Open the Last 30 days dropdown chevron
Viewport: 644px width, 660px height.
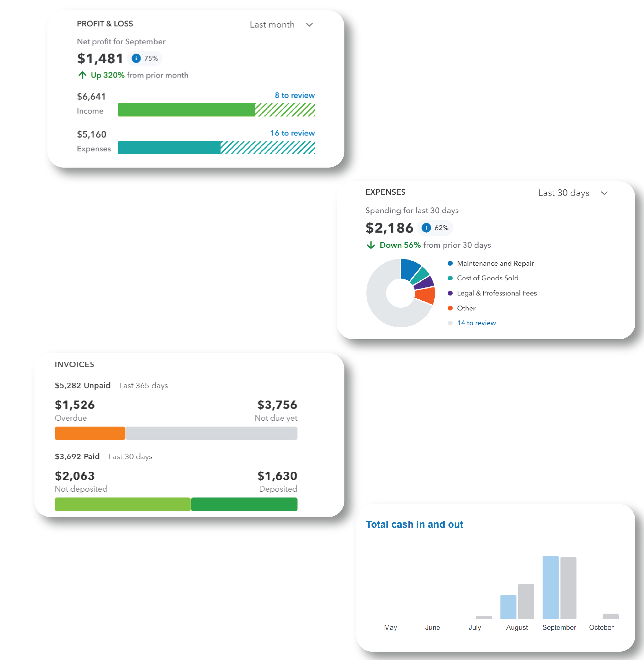604,193
